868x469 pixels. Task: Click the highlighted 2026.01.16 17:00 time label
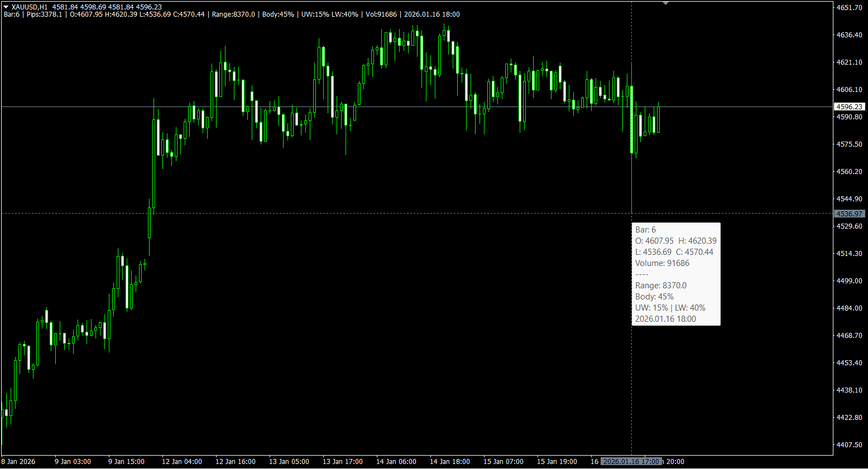[x=631, y=462]
